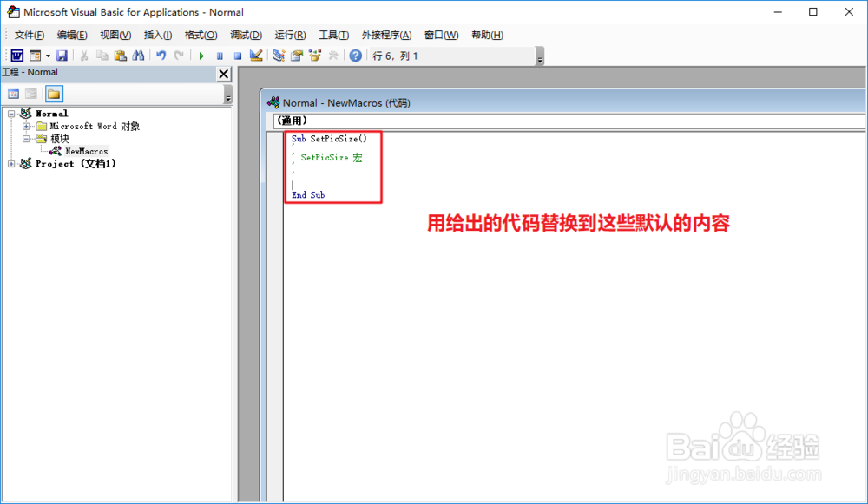Click the SetPicSize 宏 comment line

click(x=331, y=158)
